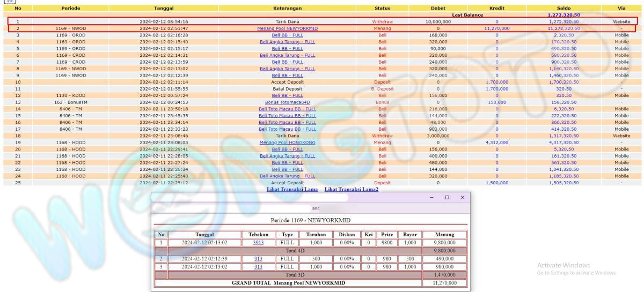Open Beli Toto Macau BB - FULL row 14

pyautogui.click(x=287, y=109)
